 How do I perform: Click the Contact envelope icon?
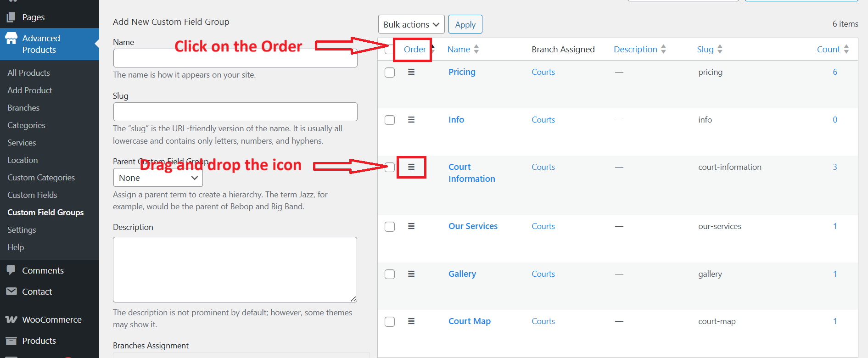pos(11,291)
